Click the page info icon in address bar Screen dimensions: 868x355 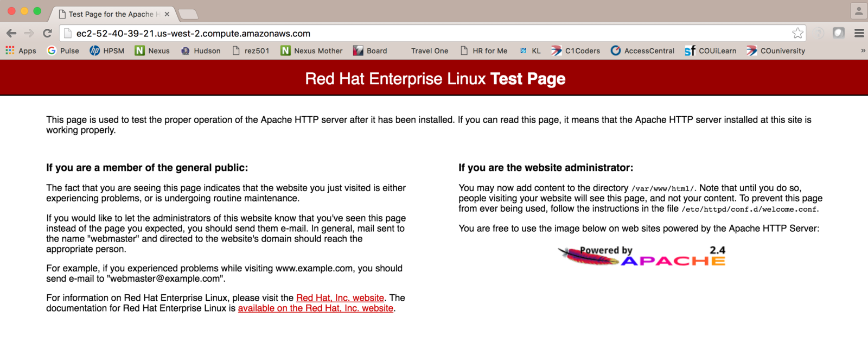point(68,33)
